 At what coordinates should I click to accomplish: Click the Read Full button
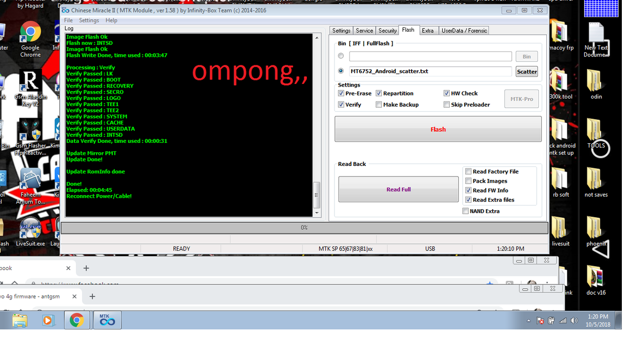(398, 190)
